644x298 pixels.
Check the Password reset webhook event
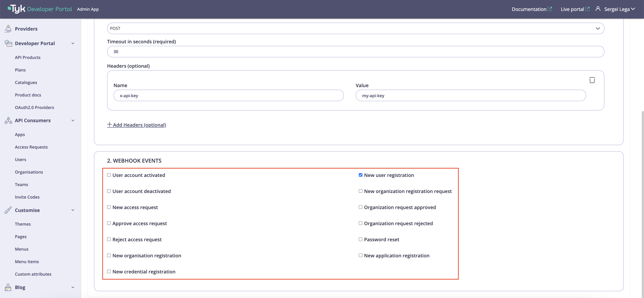point(360,239)
